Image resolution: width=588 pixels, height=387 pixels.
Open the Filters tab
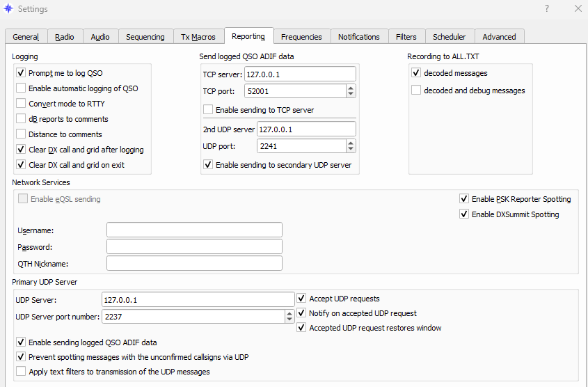[x=406, y=37]
